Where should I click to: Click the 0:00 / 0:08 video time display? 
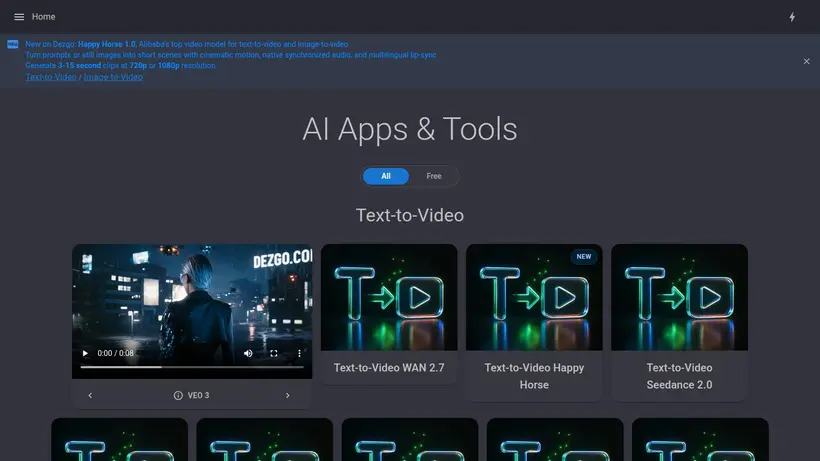(116, 353)
